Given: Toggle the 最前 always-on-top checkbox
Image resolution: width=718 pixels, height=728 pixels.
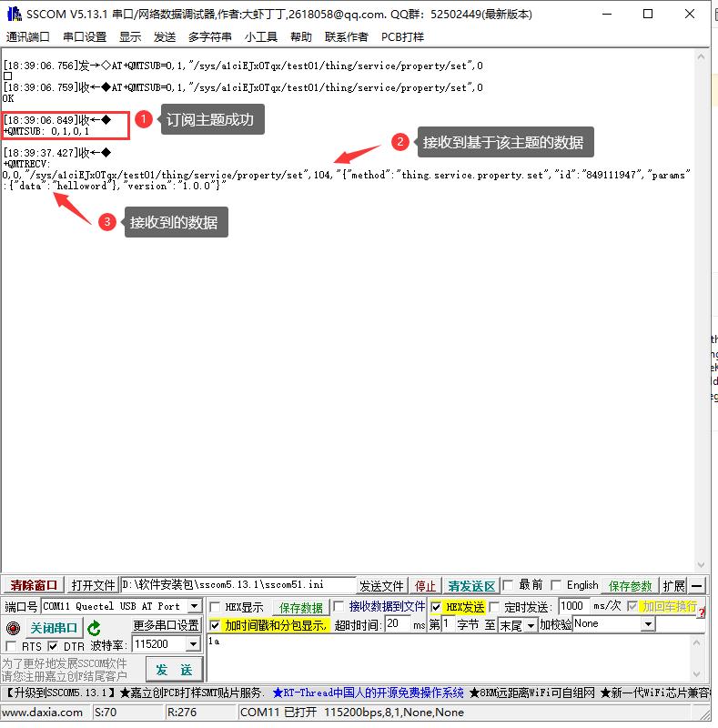Looking at the screenshot, I should tap(509, 585).
